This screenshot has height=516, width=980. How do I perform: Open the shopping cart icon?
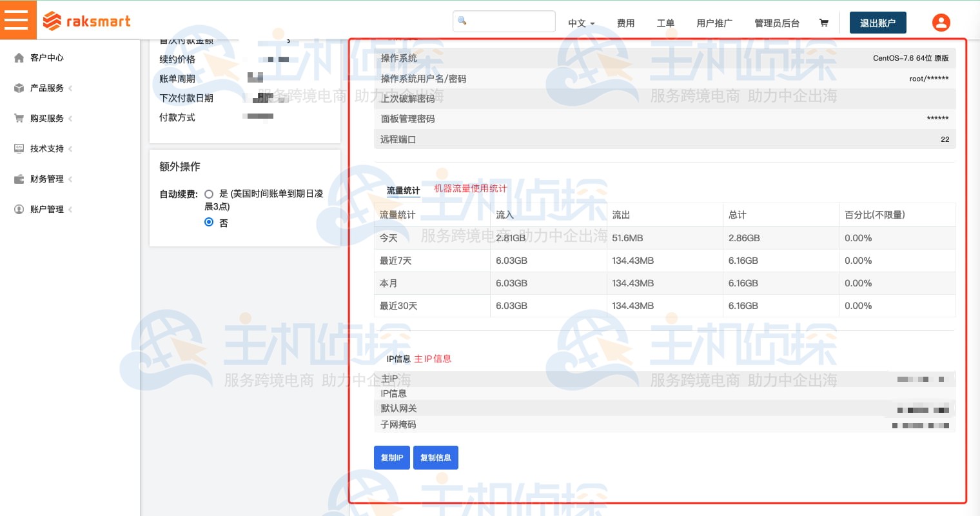click(x=823, y=23)
